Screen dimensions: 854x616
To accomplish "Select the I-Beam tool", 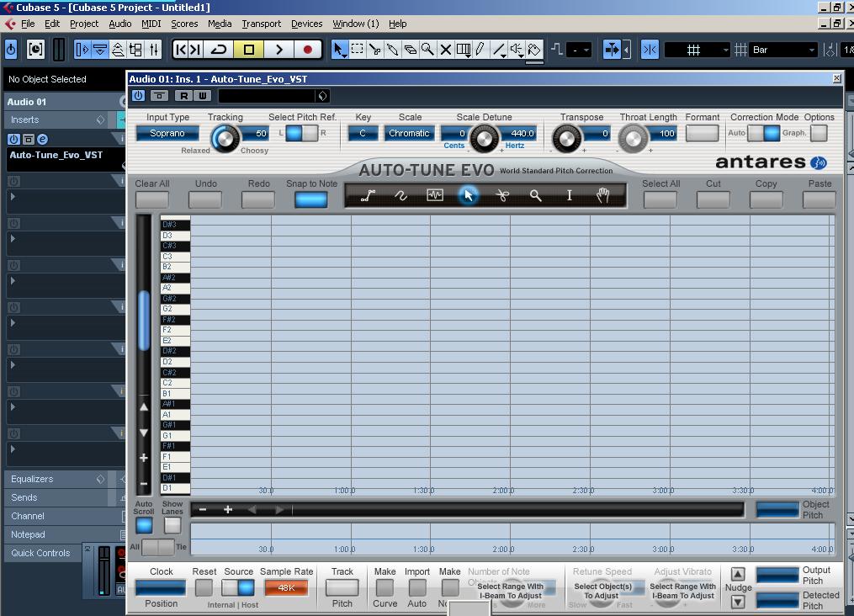I will tap(569, 195).
